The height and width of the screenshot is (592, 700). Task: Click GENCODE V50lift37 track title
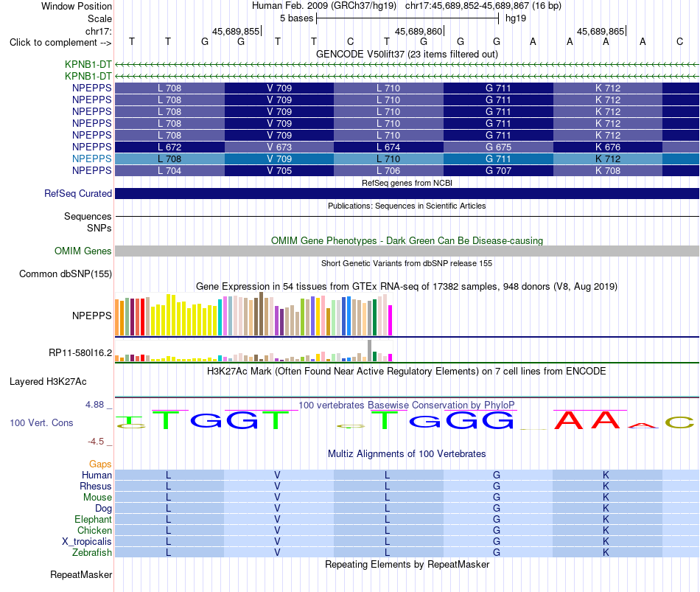pos(407,54)
